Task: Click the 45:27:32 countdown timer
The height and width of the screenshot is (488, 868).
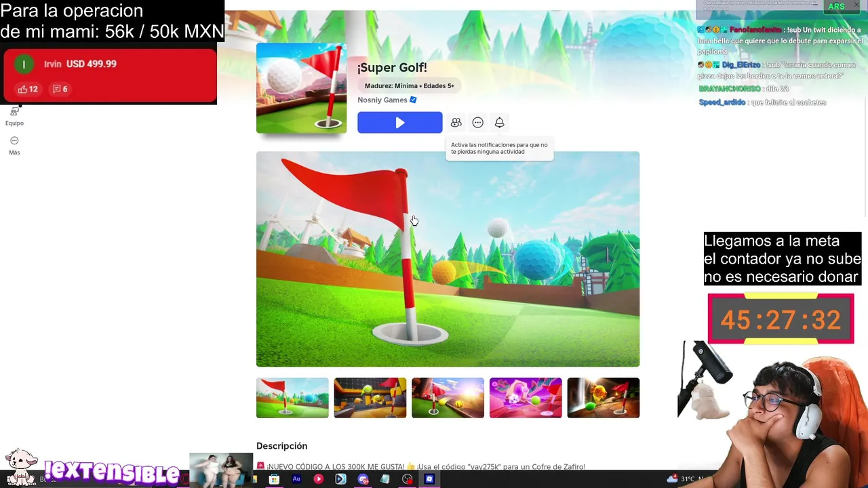Action: (x=781, y=319)
